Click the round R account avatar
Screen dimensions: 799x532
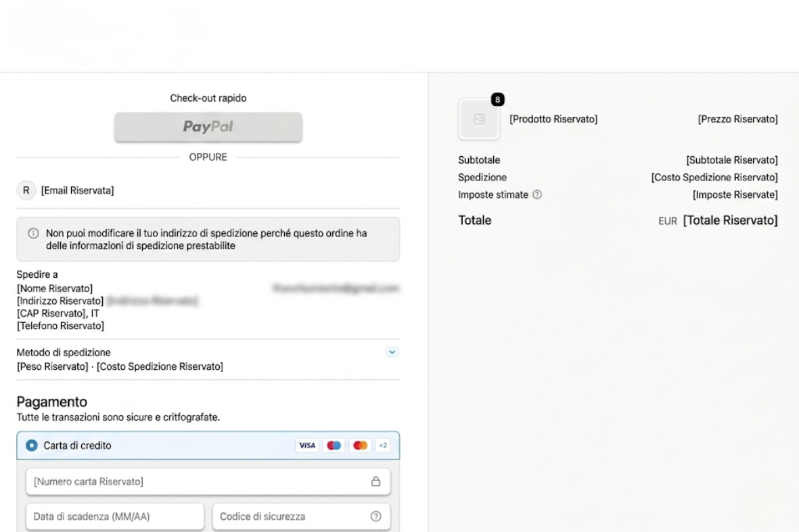point(26,191)
